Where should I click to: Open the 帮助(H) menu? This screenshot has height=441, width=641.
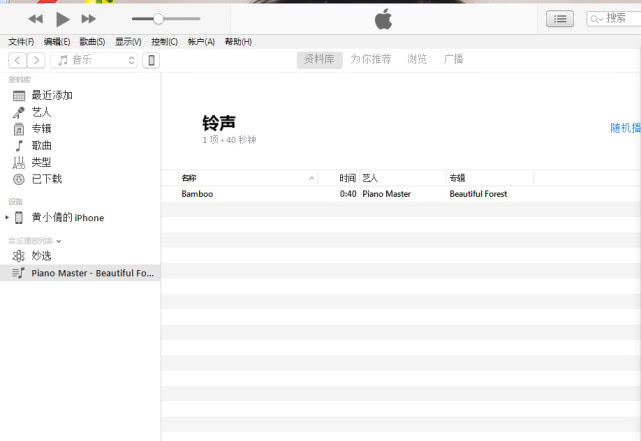(x=238, y=42)
